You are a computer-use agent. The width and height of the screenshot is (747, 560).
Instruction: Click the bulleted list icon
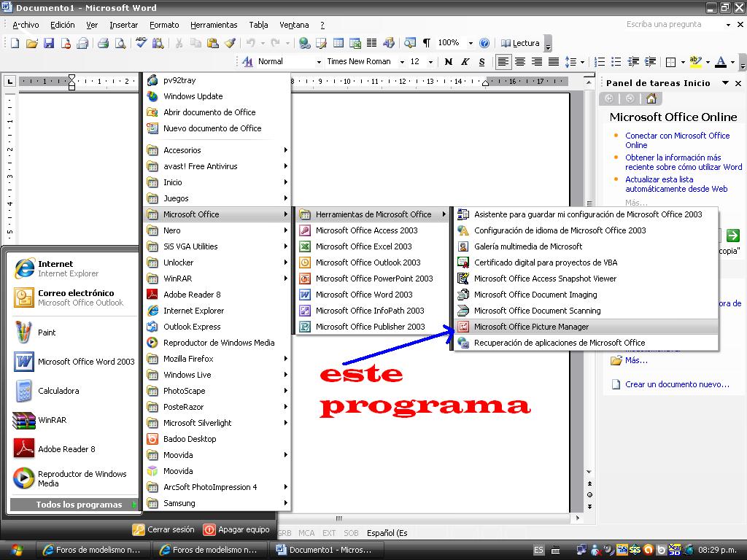616,61
